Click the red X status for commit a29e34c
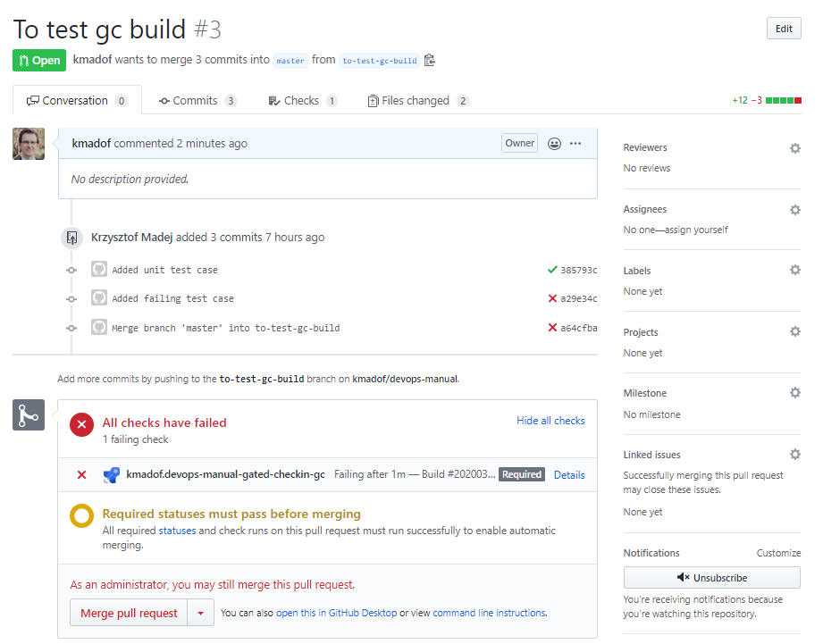823x644 pixels. [552, 298]
